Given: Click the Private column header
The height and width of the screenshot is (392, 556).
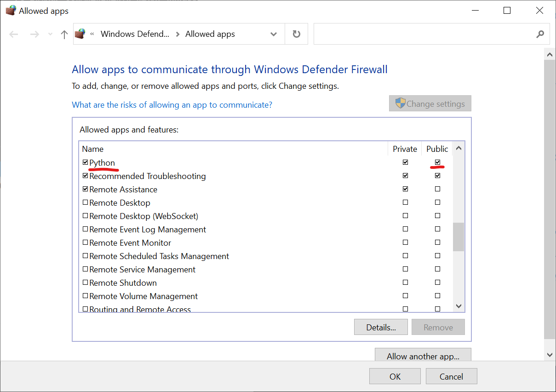Looking at the screenshot, I should tap(405, 149).
